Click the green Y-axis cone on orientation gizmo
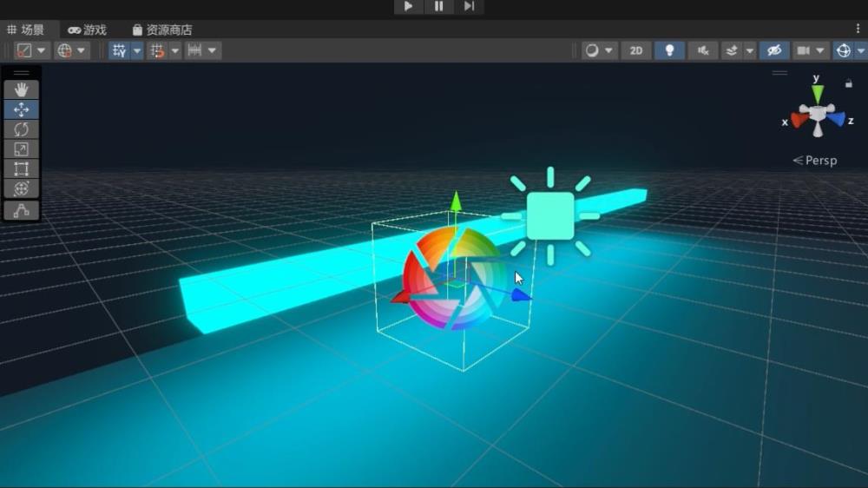This screenshot has height=488, width=868. pyautogui.click(x=817, y=91)
